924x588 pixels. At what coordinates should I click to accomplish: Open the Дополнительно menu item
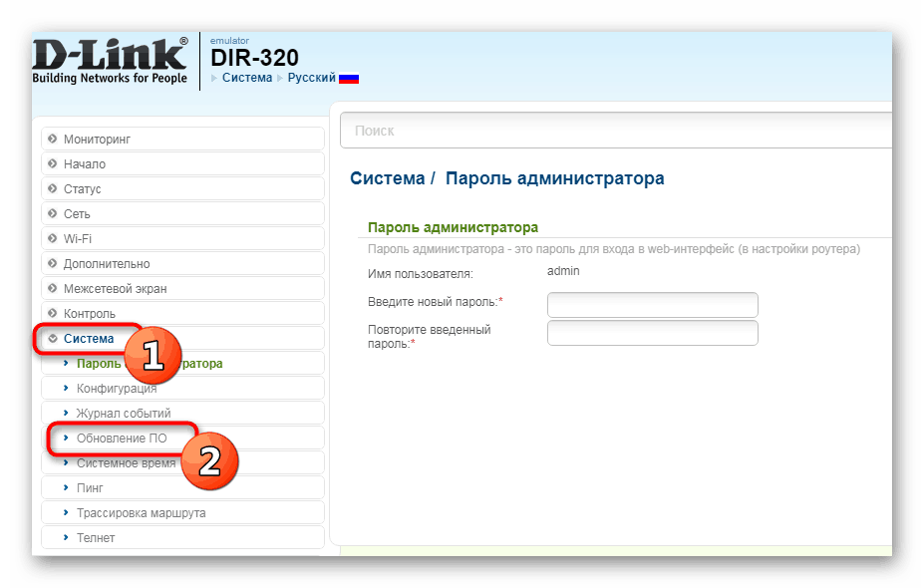[182, 263]
